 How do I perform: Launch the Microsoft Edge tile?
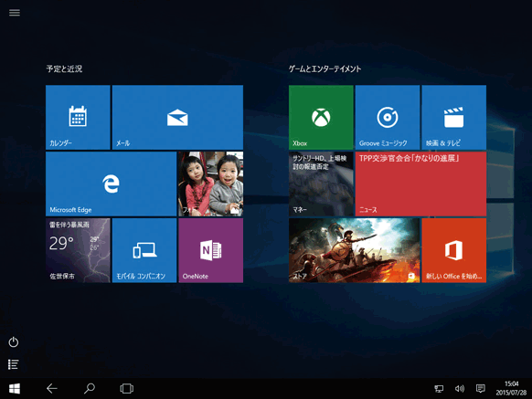coord(111,184)
